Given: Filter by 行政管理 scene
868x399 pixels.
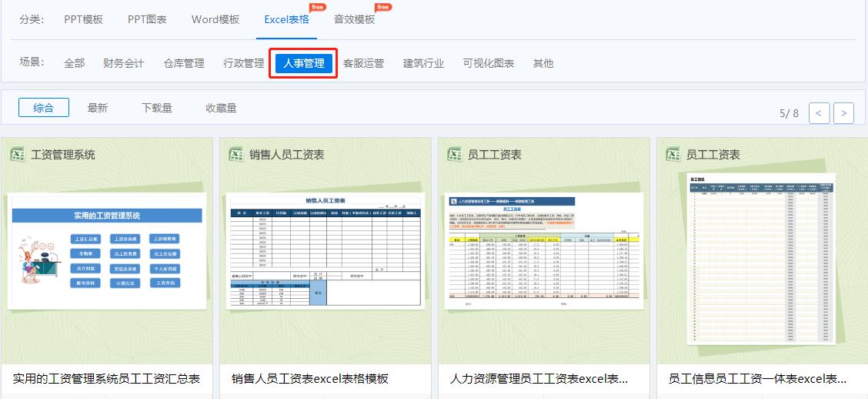Looking at the screenshot, I should tap(244, 63).
